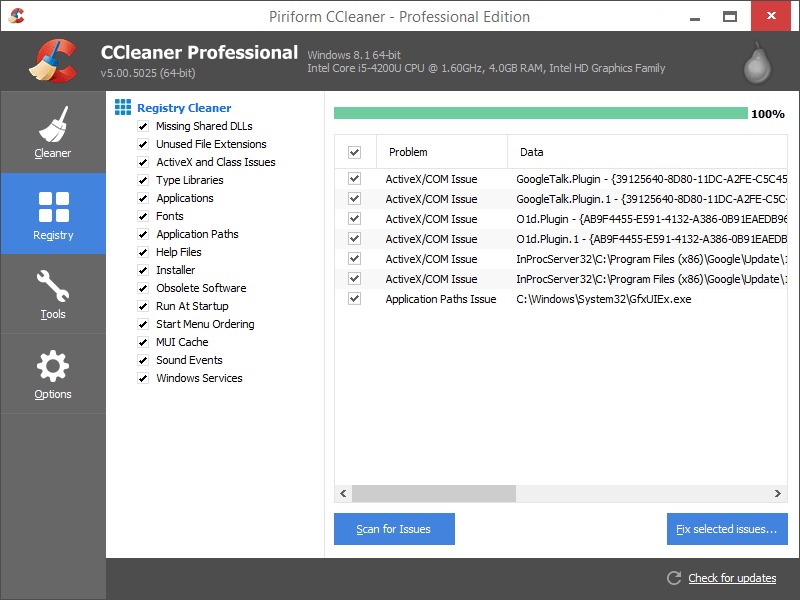
Task: Uncheck Missing Shared DLLs
Action: [144, 127]
